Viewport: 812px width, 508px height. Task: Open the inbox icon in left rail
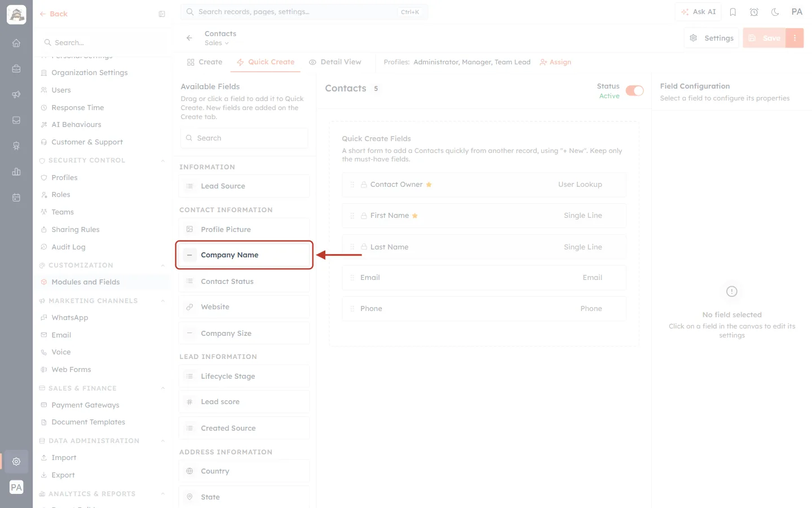[x=16, y=120]
